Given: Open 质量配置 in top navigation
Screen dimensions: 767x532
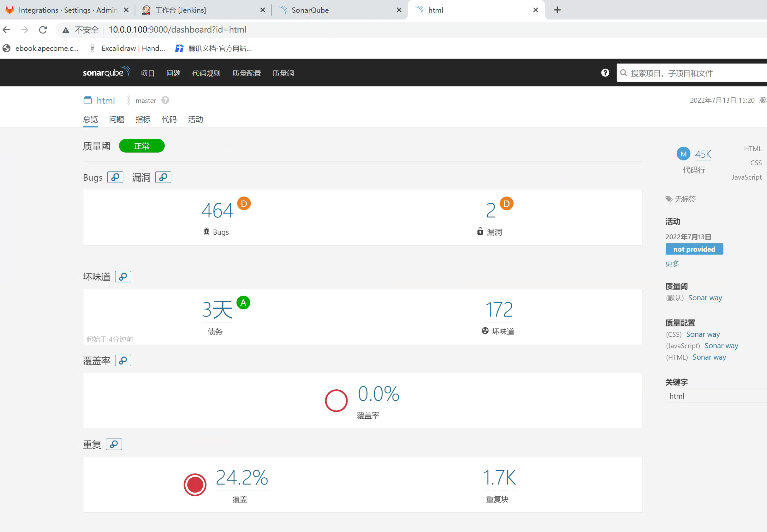Looking at the screenshot, I should tap(246, 73).
